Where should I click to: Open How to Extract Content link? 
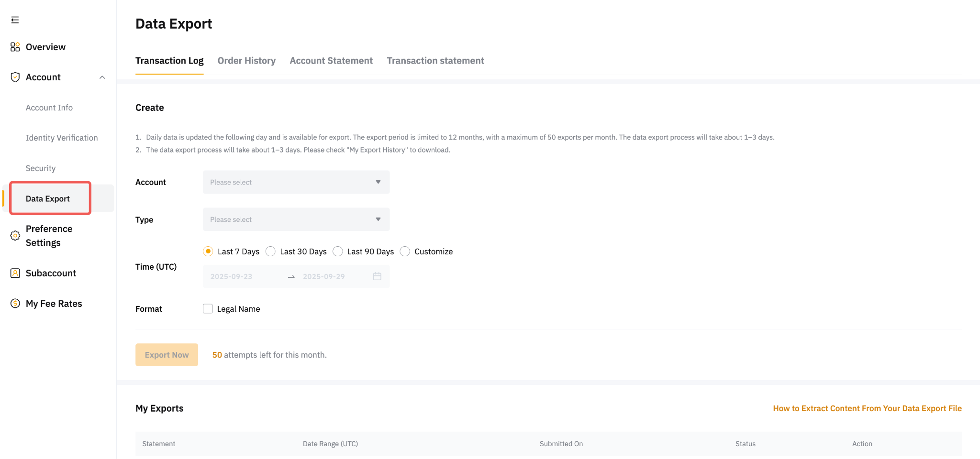click(867, 408)
